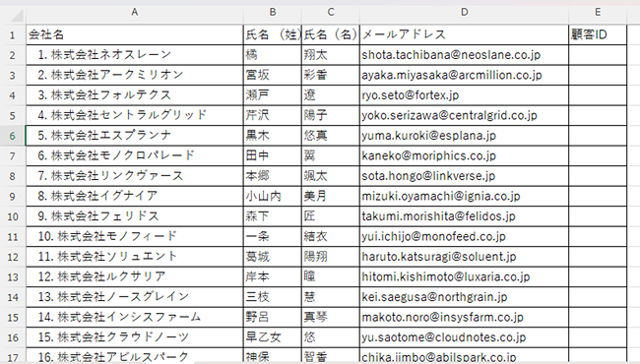Image resolution: width=640 pixels, height=364 pixels.
Task: Click surname cell 早乙女
Action: click(273, 337)
